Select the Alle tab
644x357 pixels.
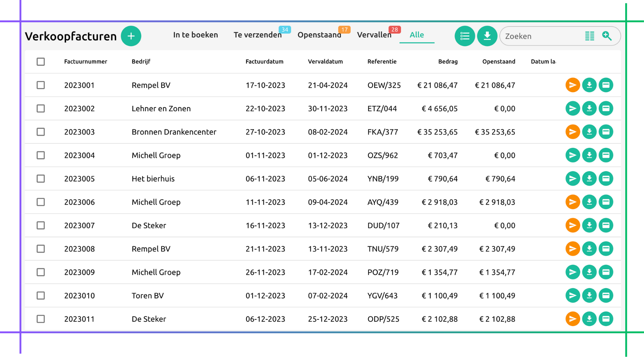(x=417, y=35)
